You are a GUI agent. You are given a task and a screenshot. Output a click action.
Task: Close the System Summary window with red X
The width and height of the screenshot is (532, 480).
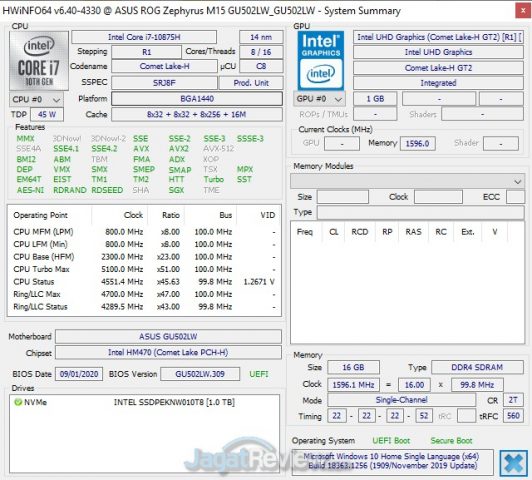523,11
